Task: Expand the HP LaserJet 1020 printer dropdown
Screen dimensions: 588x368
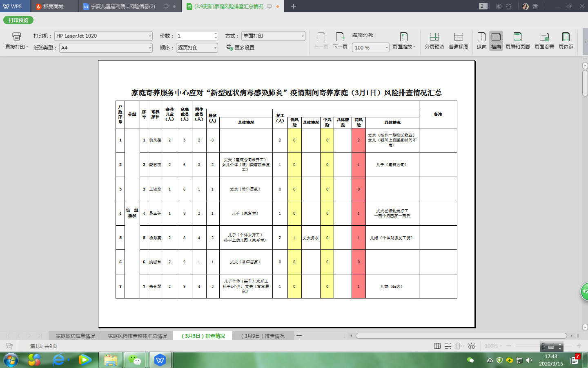Action: coord(149,36)
